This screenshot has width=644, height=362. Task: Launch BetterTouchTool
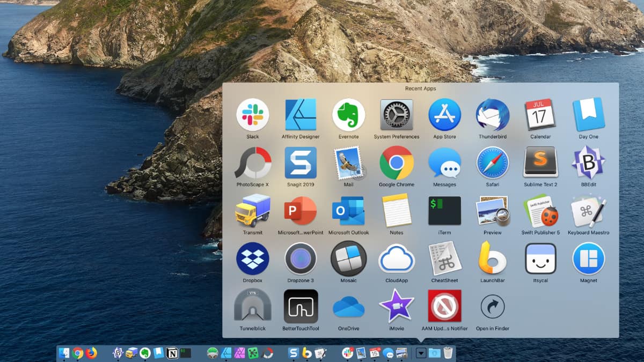pos(301,306)
